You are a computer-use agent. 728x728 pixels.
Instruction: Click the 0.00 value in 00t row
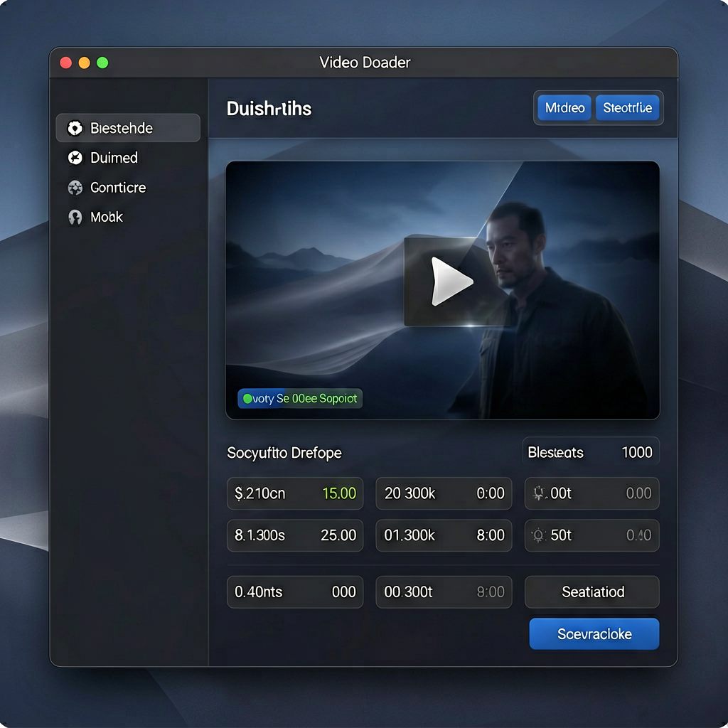[638, 493]
